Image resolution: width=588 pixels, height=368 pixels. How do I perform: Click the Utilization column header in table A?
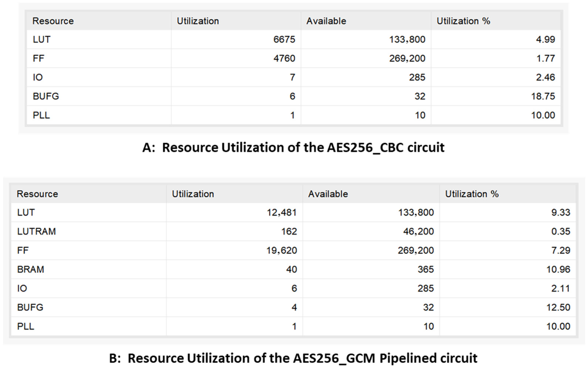tap(198, 21)
